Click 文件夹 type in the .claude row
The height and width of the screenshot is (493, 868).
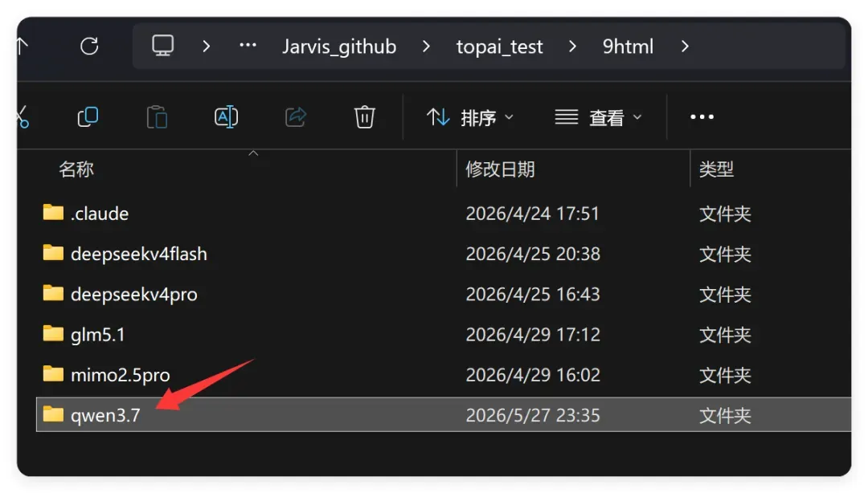coord(725,214)
